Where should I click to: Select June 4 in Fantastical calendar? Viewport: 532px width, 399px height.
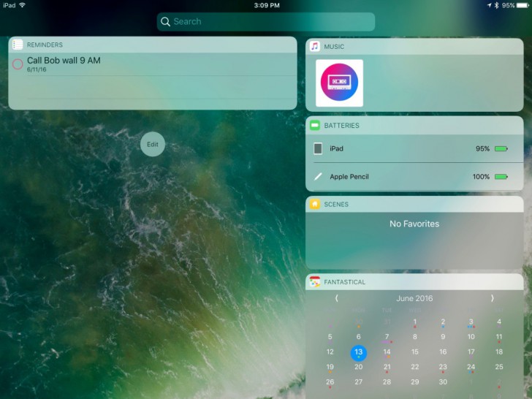pyautogui.click(x=498, y=322)
